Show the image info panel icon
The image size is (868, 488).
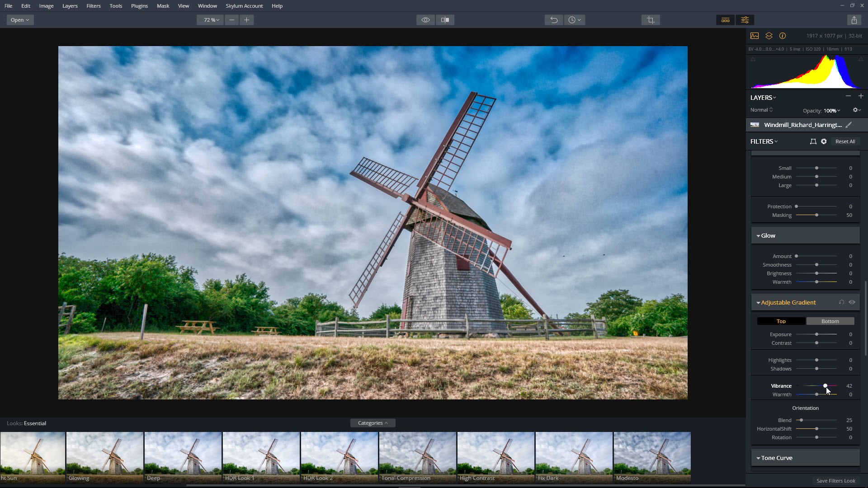[x=783, y=36]
